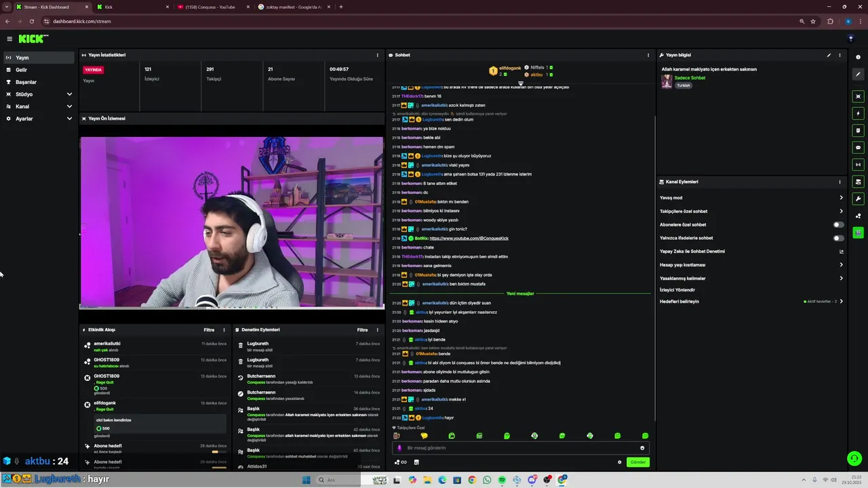Expand the Ayarlar sidebar section
This screenshot has height=488, width=868.
click(38, 119)
